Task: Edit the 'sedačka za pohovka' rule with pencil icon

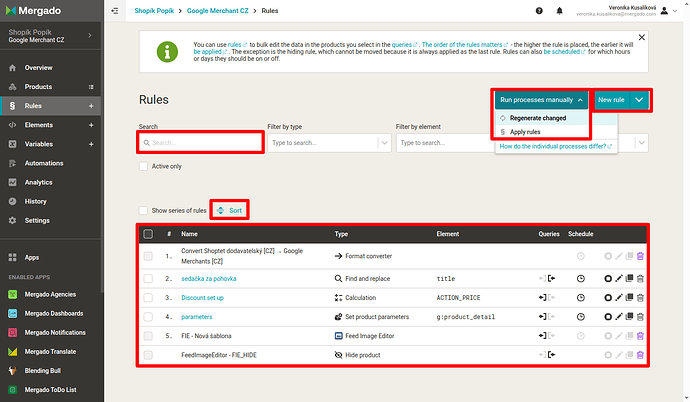Action: coord(619,278)
